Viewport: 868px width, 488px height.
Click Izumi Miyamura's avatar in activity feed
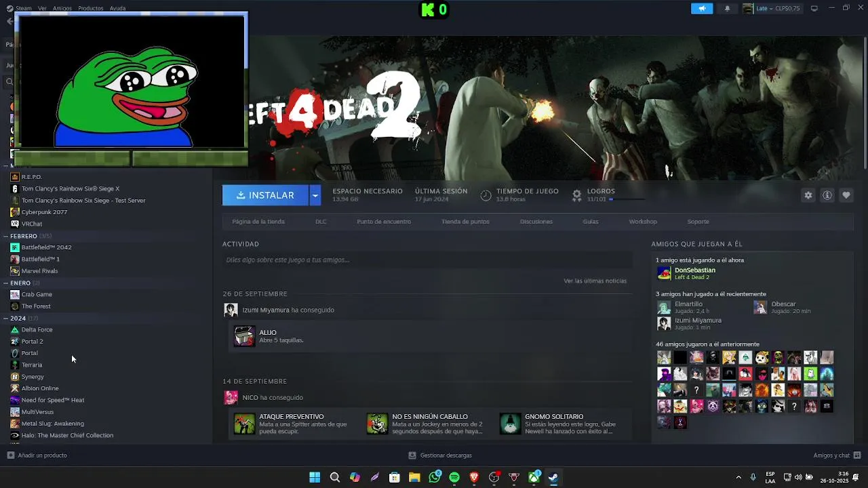click(231, 310)
